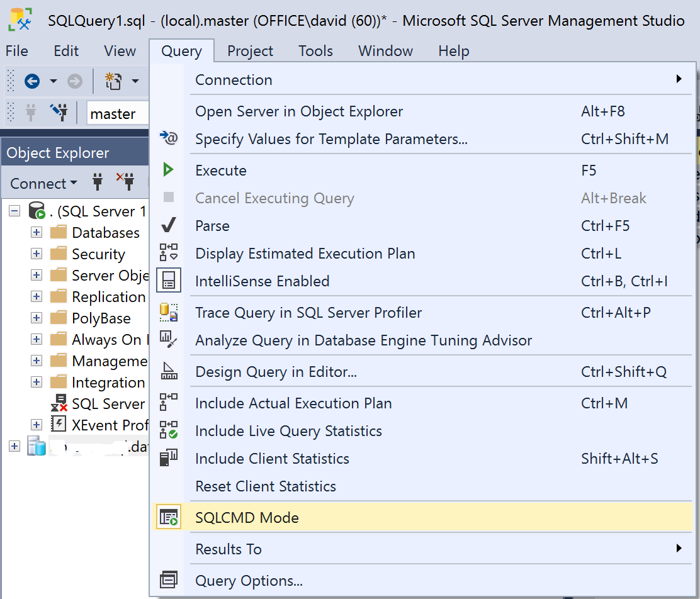Click the second registered server icon in tree
The image size is (700, 599).
click(36, 445)
